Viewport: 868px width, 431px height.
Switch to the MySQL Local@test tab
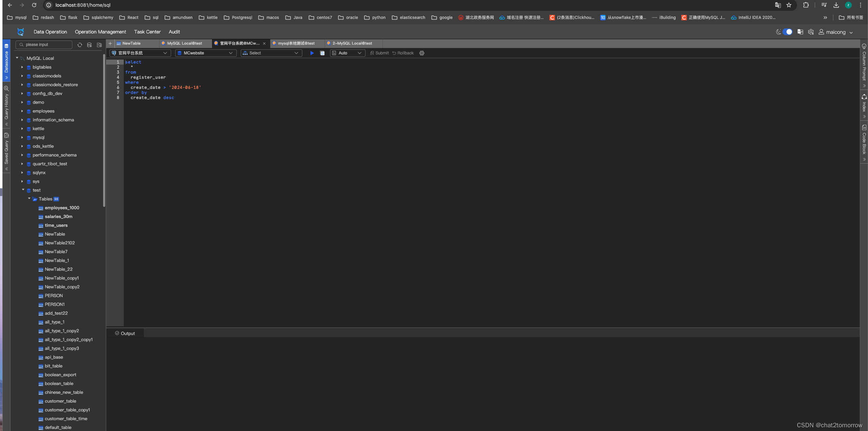pos(185,43)
